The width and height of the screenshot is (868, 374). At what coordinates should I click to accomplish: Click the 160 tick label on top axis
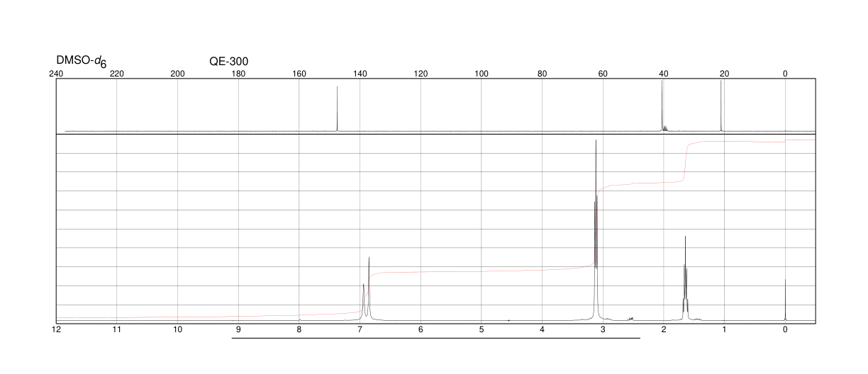pyautogui.click(x=299, y=74)
